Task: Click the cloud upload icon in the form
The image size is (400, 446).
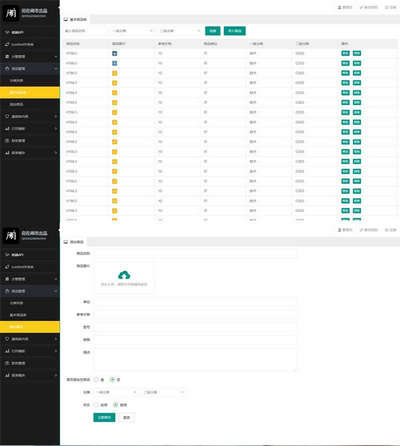Action: pyautogui.click(x=124, y=275)
